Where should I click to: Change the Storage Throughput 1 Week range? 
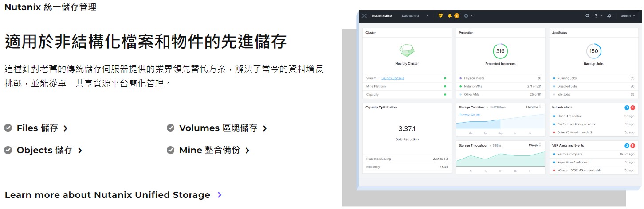[x=534, y=145]
